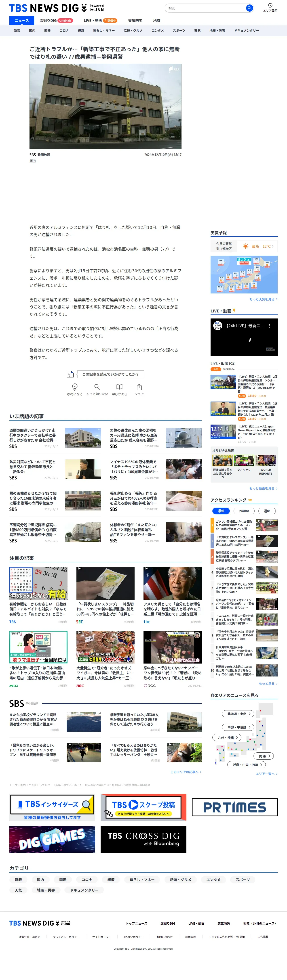Click the footer TBS NEWS DIG logo
Viewport: 287px width, 980px height.
40,923
